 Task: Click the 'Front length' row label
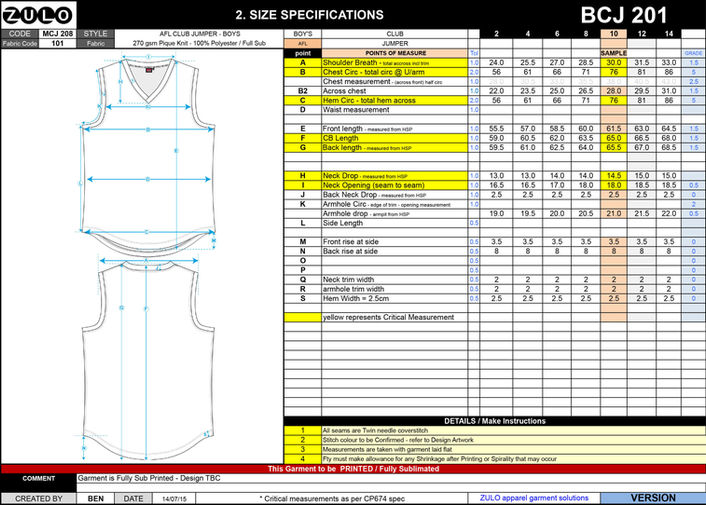tap(395, 129)
